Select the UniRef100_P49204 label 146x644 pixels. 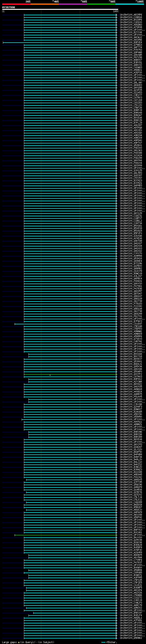pyautogui.click(x=131, y=163)
